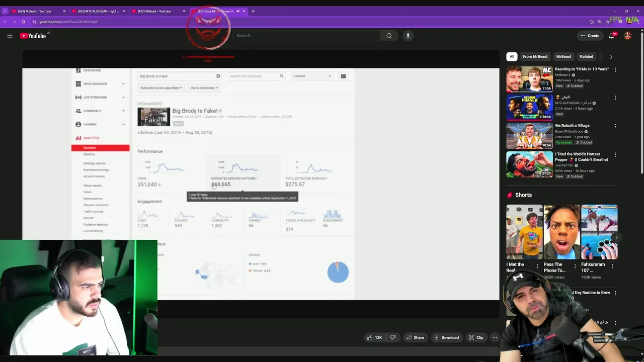Open Shorts section logo

tap(510, 195)
